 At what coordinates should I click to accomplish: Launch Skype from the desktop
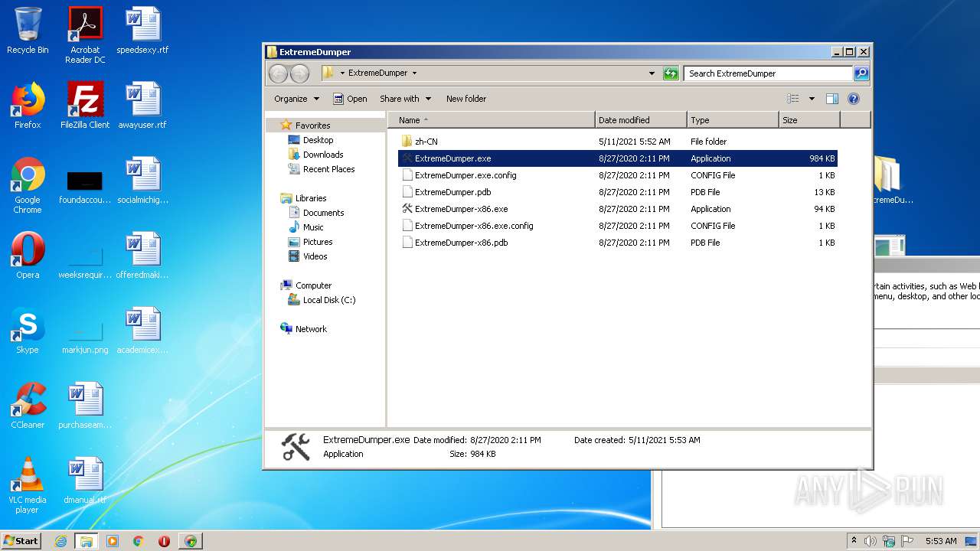[x=28, y=331]
